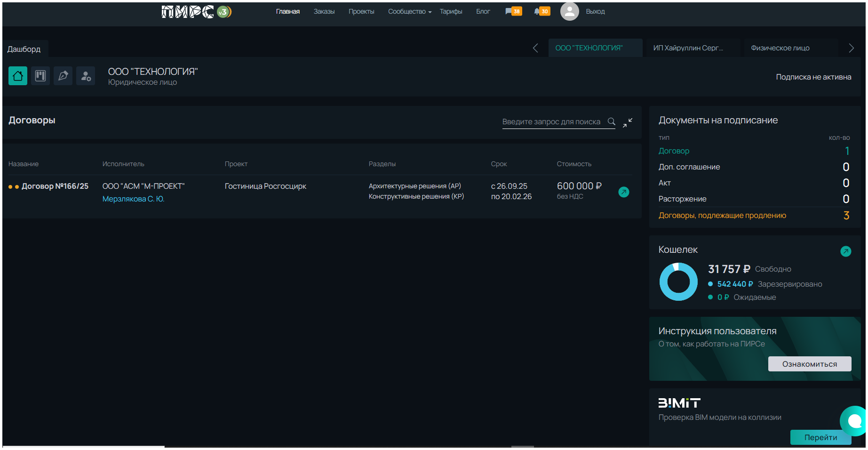Open the Мерзлякова С. Ю. link
This screenshot has height=450, width=868.
133,199
